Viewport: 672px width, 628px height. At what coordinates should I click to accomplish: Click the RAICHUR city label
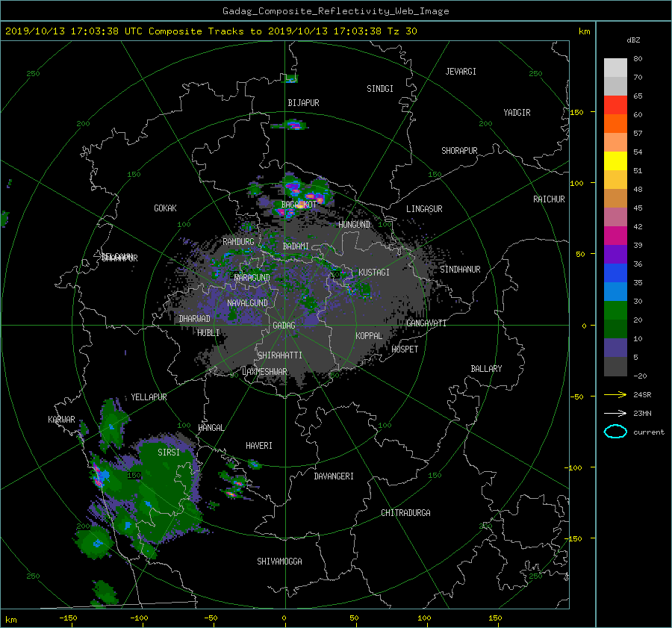[549, 199]
